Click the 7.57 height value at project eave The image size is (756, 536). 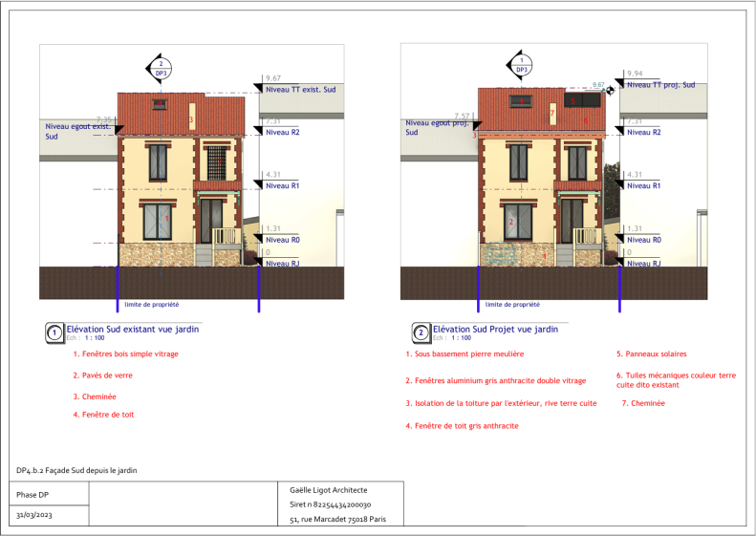tap(462, 117)
